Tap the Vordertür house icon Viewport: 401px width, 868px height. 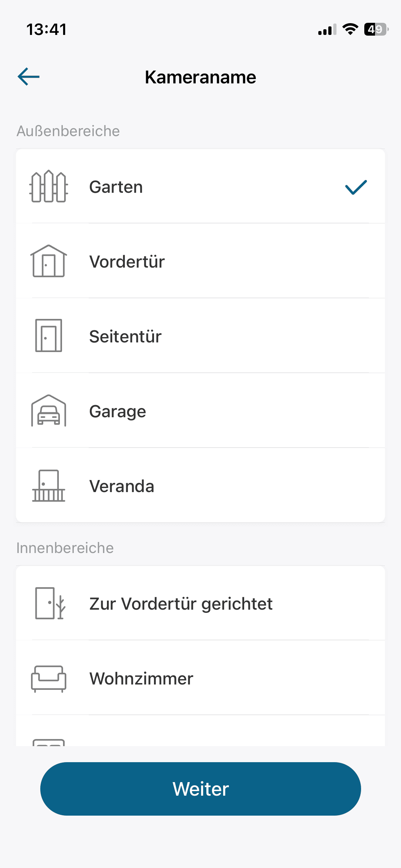click(x=48, y=261)
